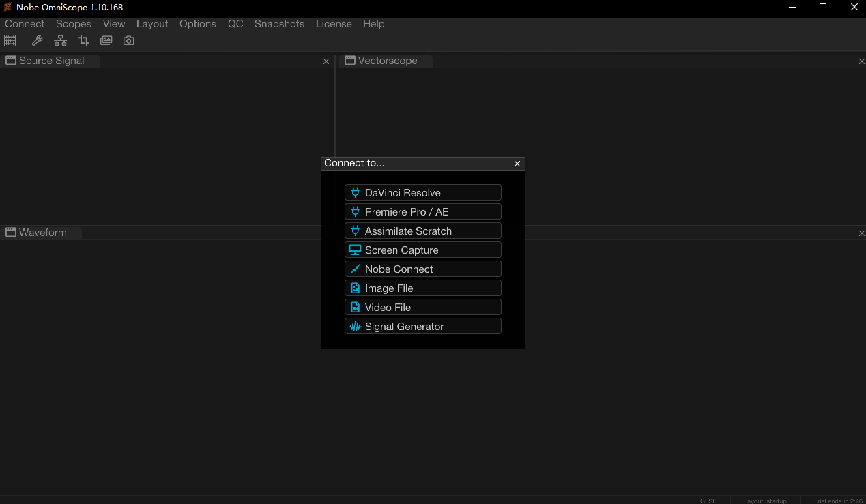The height and width of the screenshot is (504, 866).
Task: Pick Nobe Connect option
Action: (422, 269)
